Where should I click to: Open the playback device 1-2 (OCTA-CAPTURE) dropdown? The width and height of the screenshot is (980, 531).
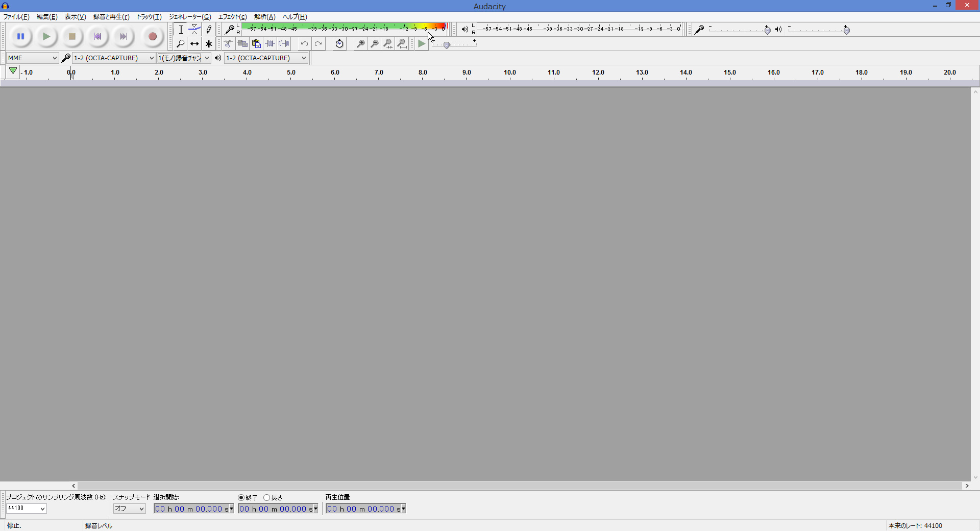[x=266, y=58]
